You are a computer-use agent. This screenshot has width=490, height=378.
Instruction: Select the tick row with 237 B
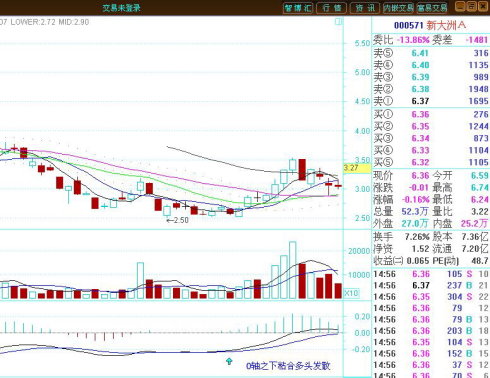click(431, 286)
